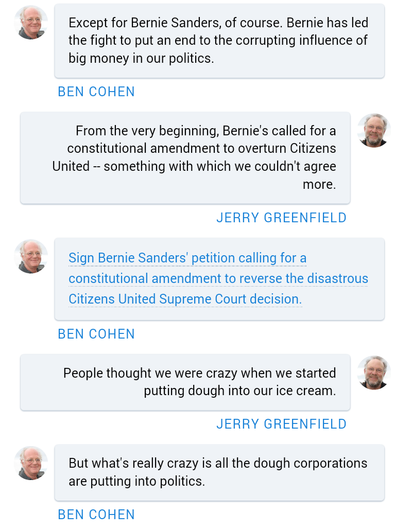Click Ben Cohen's avatar beside the dough corporations message
Image resolution: width=412 pixels, height=532 pixels.
click(31, 463)
